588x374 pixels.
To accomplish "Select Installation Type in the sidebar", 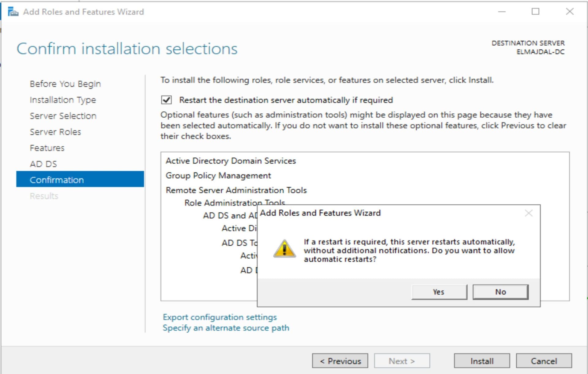I will [x=62, y=100].
